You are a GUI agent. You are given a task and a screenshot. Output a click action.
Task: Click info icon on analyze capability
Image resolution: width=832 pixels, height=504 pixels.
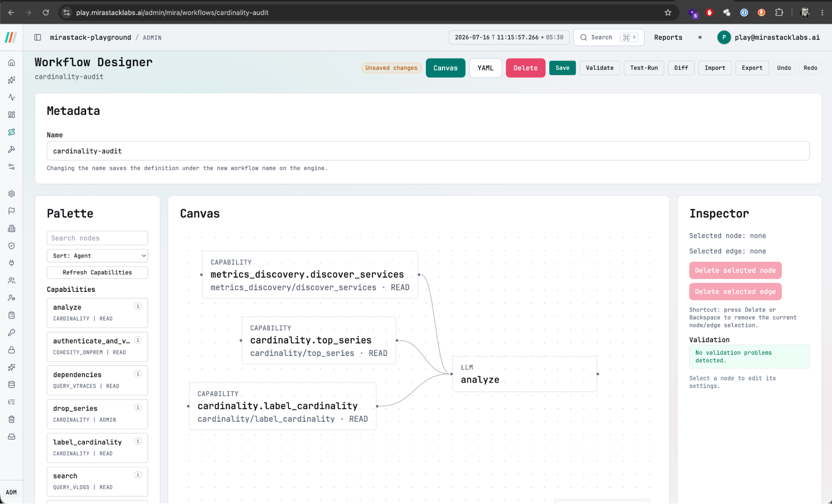138,306
